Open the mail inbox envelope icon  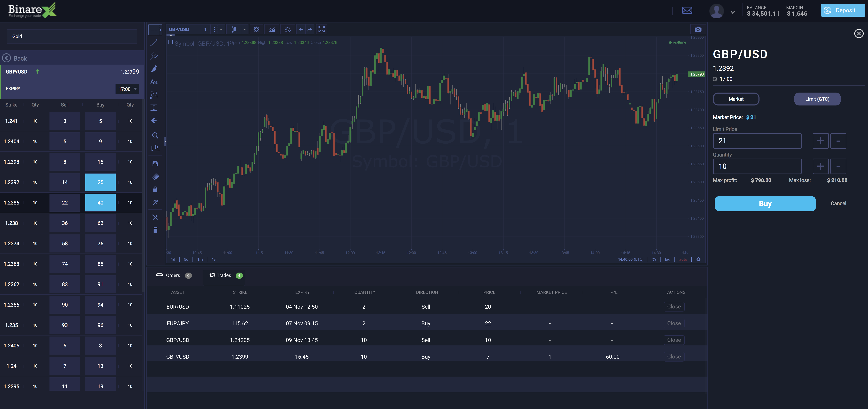tap(687, 10)
